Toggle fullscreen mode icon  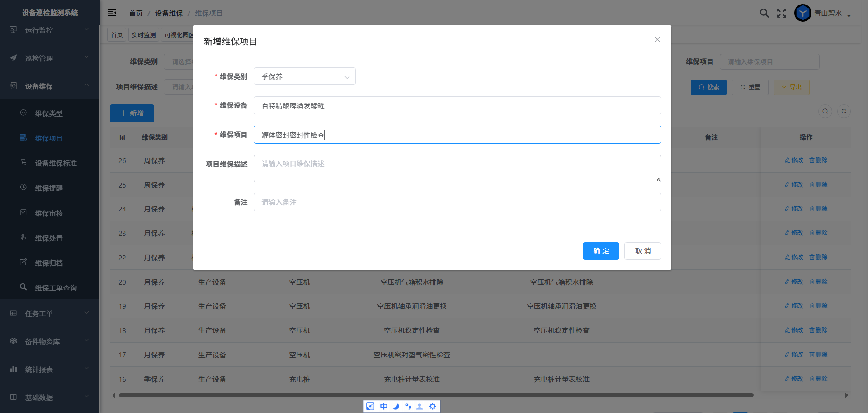pos(782,13)
